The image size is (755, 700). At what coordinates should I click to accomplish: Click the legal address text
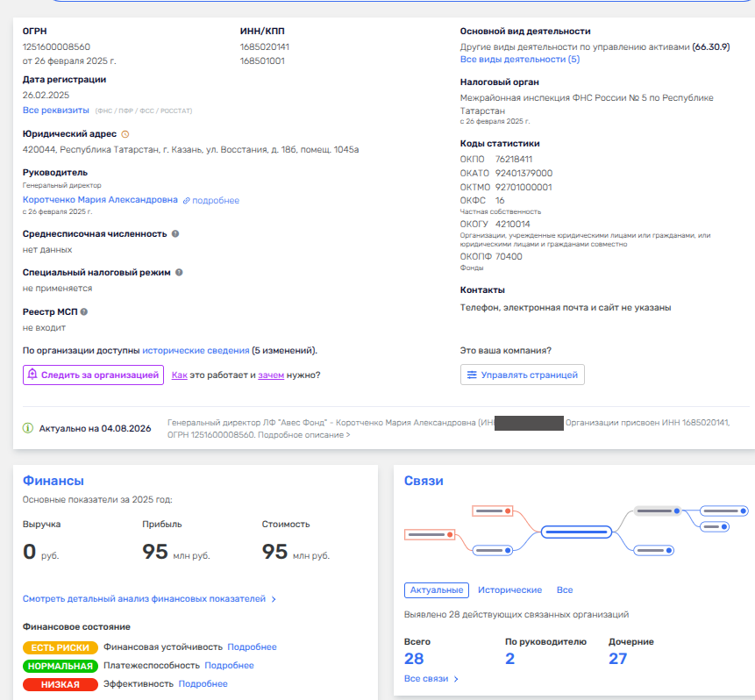(x=190, y=149)
